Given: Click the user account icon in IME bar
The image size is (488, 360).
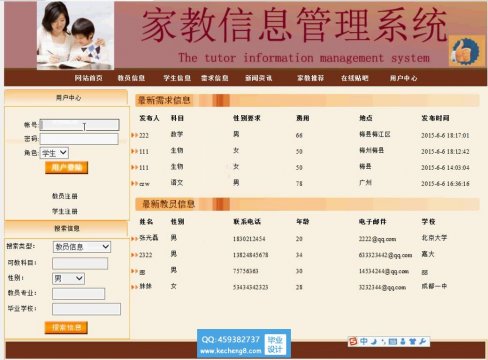Looking at the screenshot, I should click(x=403, y=342).
